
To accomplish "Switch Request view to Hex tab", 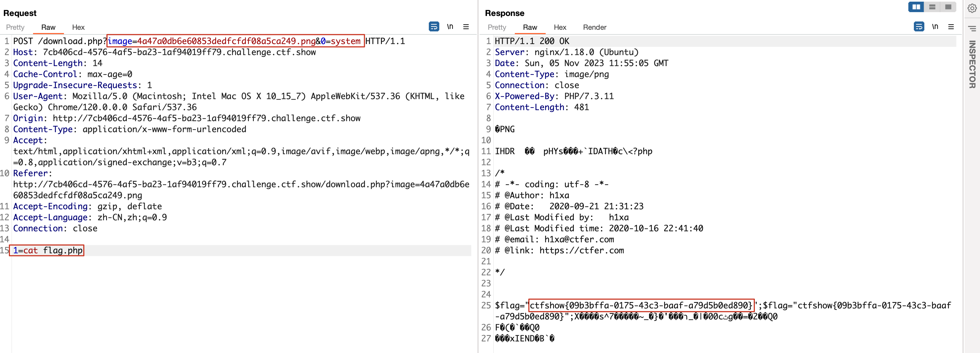I will 78,27.
